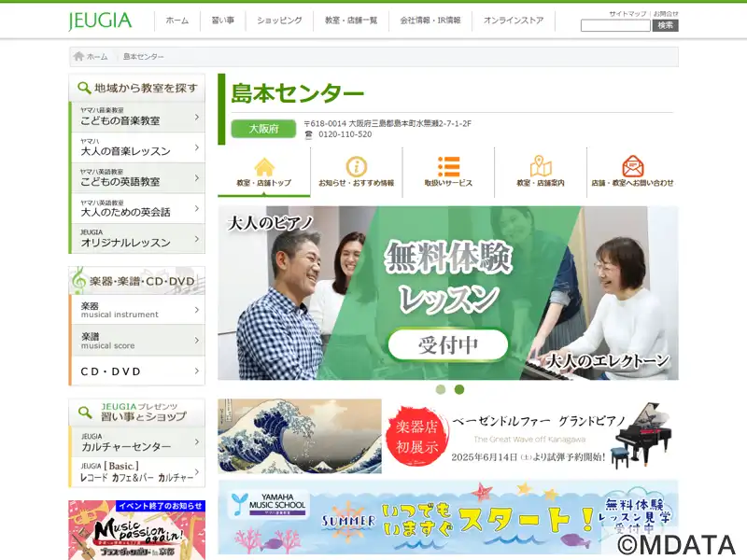Click the green 大阪府 button

pos(263,129)
